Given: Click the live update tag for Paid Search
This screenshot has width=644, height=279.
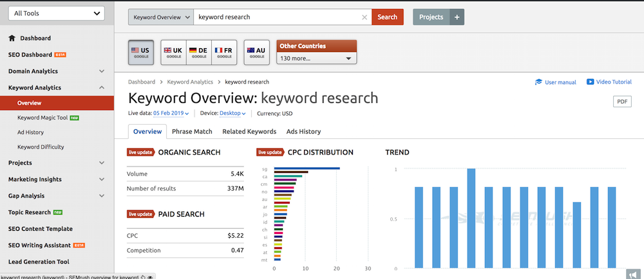Looking at the screenshot, I should (141, 214).
